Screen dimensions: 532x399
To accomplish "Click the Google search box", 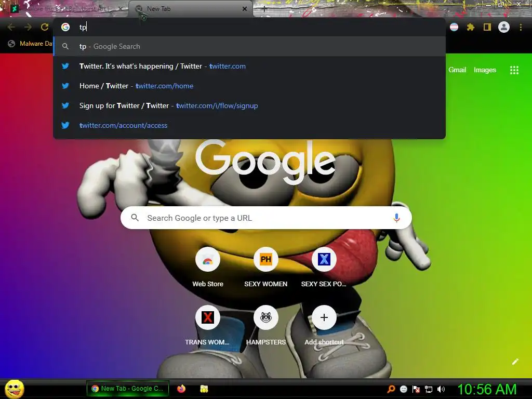I will (x=266, y=218).
